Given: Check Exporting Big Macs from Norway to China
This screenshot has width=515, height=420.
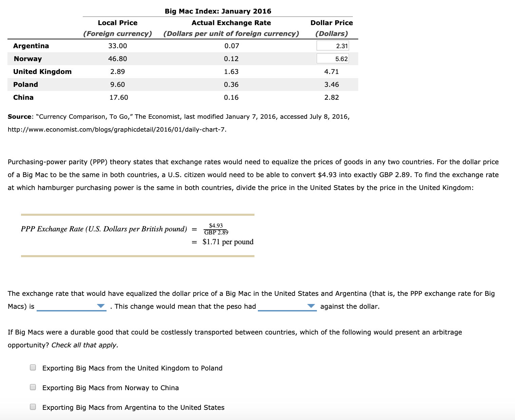Looking at the screenshot, I should pos(33,387).
